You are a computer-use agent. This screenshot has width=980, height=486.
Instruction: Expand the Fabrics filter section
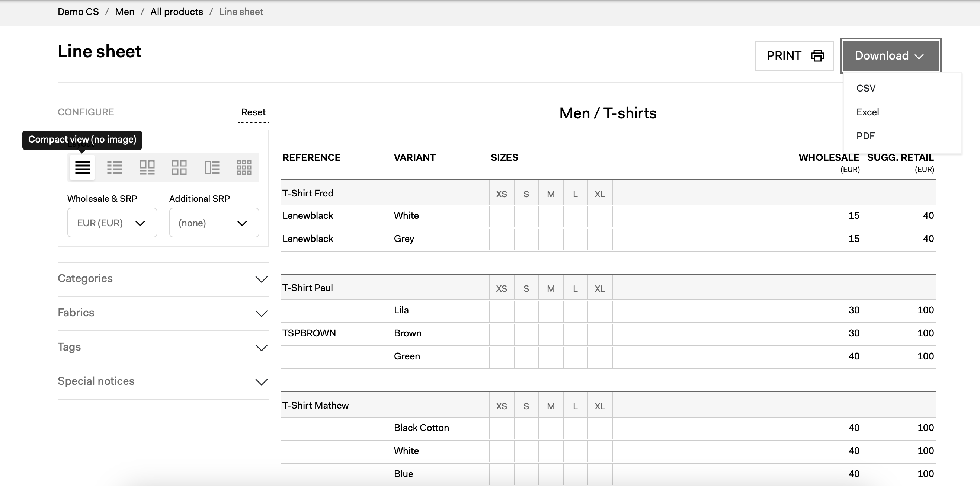pyautogui.click(x=163, y=313)
